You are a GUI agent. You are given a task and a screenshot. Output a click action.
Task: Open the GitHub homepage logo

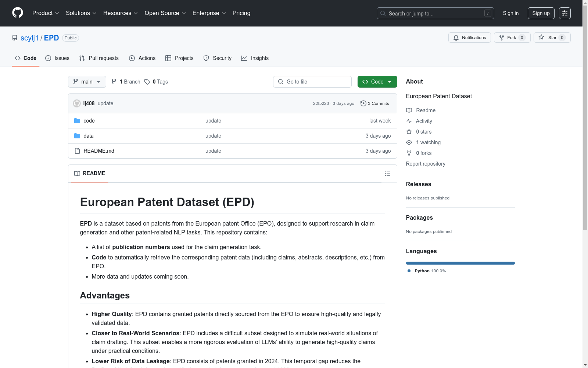[18, 13]
